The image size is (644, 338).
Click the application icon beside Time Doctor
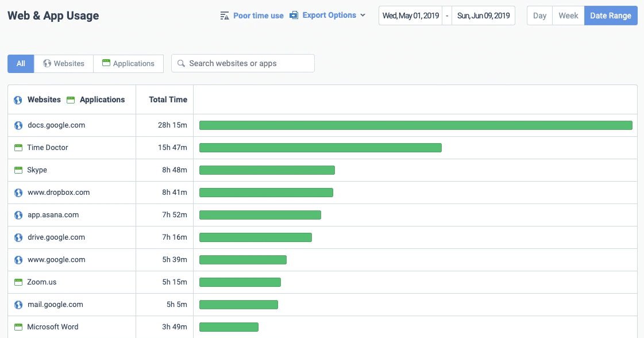[18, 147]
